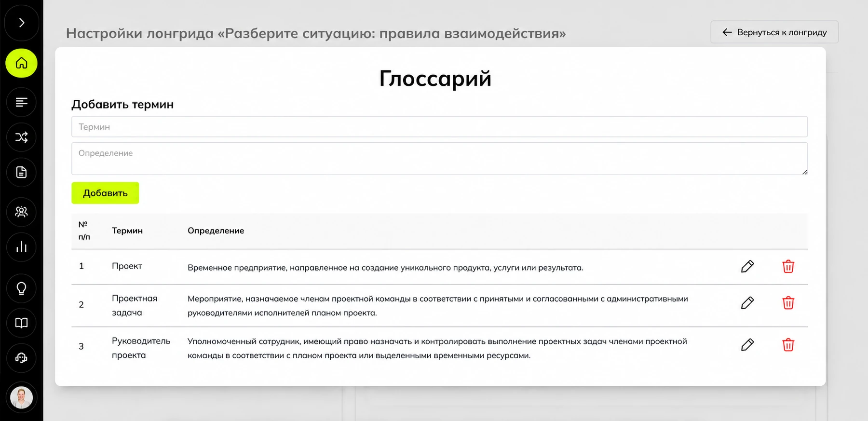Viewport: 868px width, 421px height.
Task: Click the definition starting Мероприятие, назначаемое
Action: pyautogui.click(x=438, y=306)
